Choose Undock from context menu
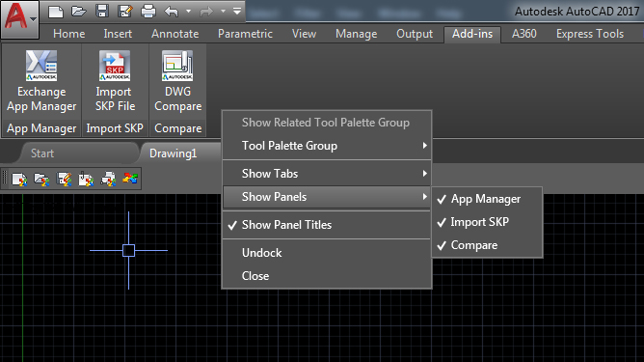This screenshot has width=644, height=362. [x=327, y=253]
